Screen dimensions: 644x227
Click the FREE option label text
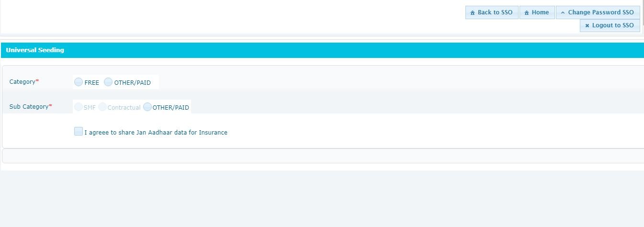click(91, 83)
